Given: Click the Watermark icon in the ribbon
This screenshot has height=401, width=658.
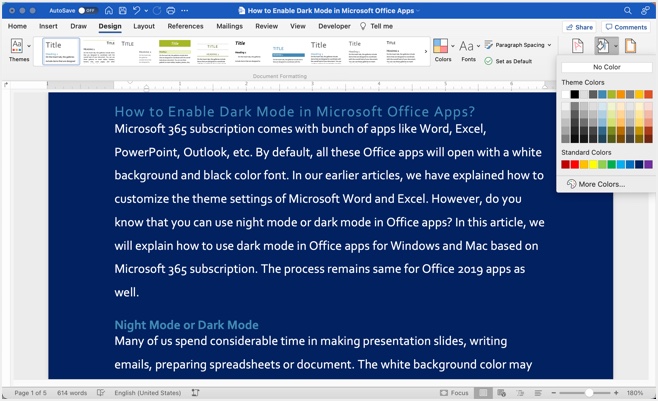Looking at the screenshot, I should pos(577,46).
